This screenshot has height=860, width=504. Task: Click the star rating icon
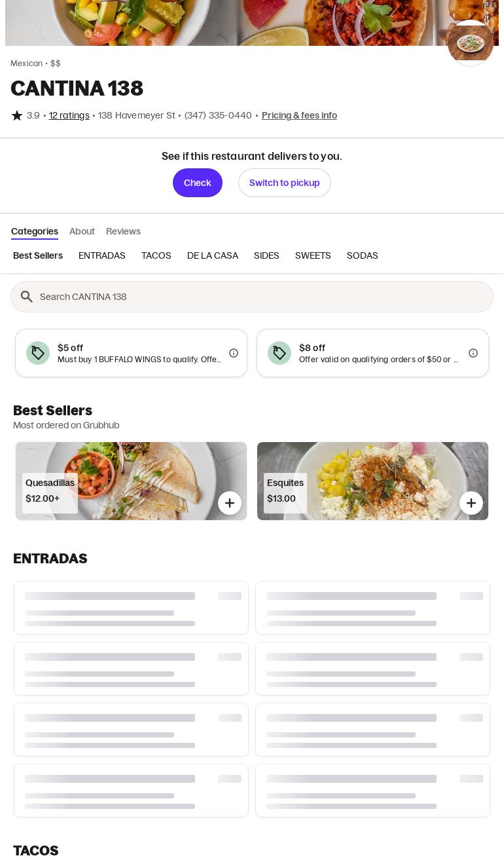click(17, 115)
